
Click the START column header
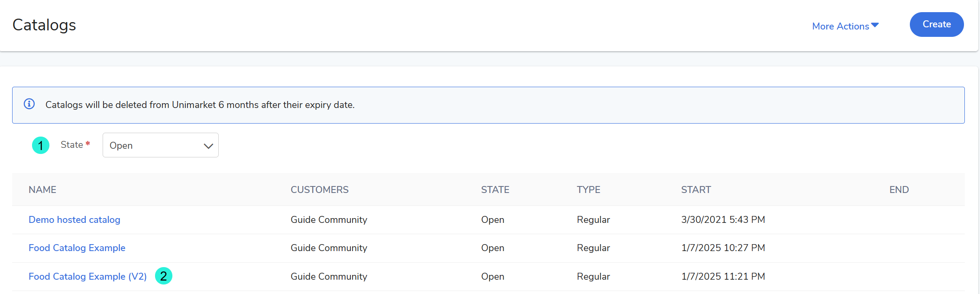pos(695,190)
